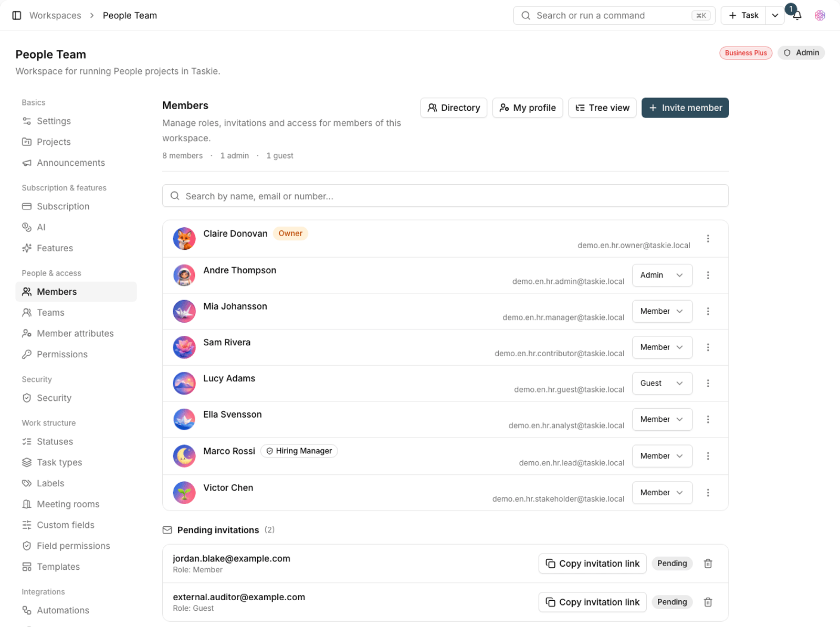This screenshot has width=840, height=627.
Task: Open the Teams sidebar item
Action: (76, 313)
